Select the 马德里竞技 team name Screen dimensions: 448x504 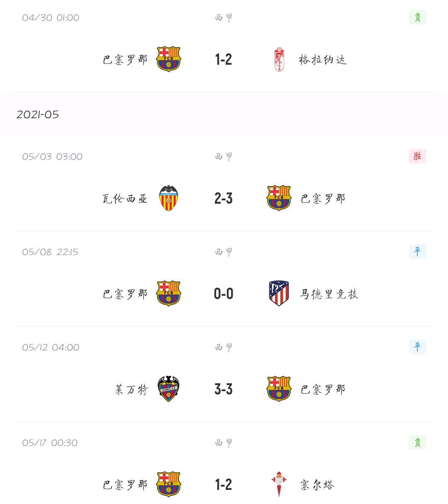(x=329, y=294)
